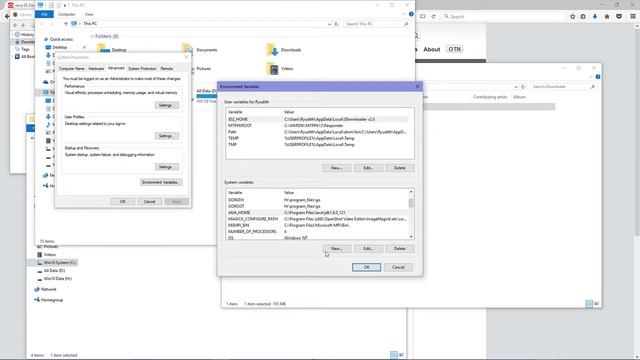Open the System Protection tab
The height and width of the screenshot is (360, 640).
coord(142,69)
